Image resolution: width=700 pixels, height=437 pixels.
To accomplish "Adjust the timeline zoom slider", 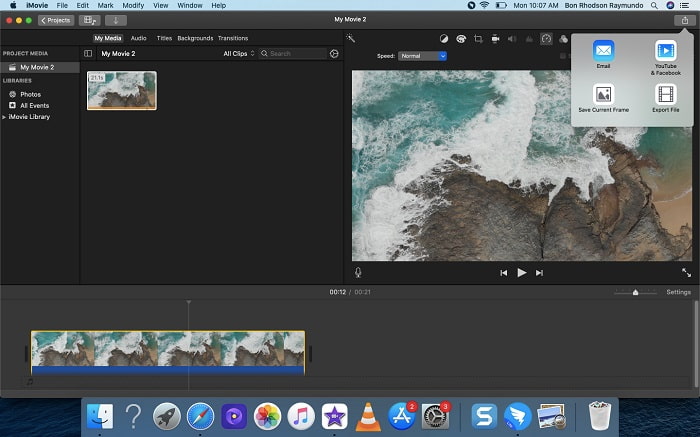I will point(635,292).
